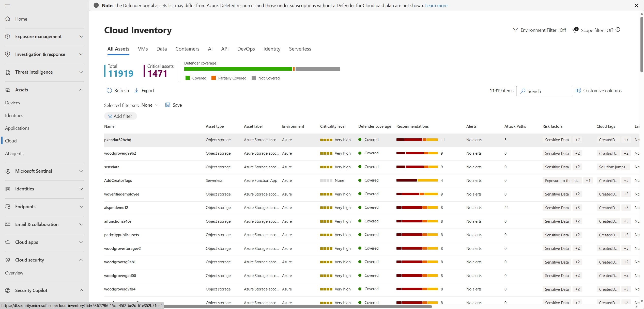Switch to the Serverless tab
Image resolution: width=644 pixels, height=309 pixels.
(300, 49)
